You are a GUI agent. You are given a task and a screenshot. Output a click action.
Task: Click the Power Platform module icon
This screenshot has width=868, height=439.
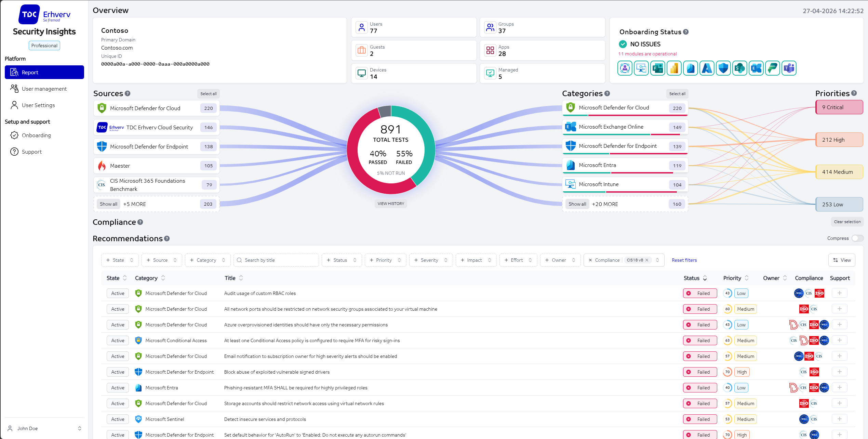coord(773,68)
